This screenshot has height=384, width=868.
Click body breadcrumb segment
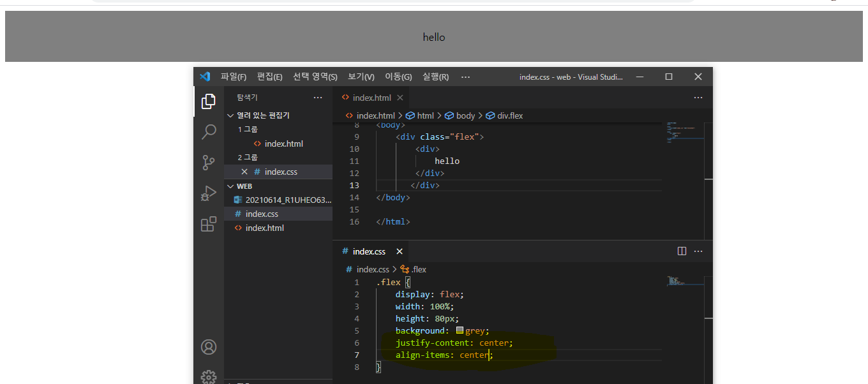pos(460,115)
